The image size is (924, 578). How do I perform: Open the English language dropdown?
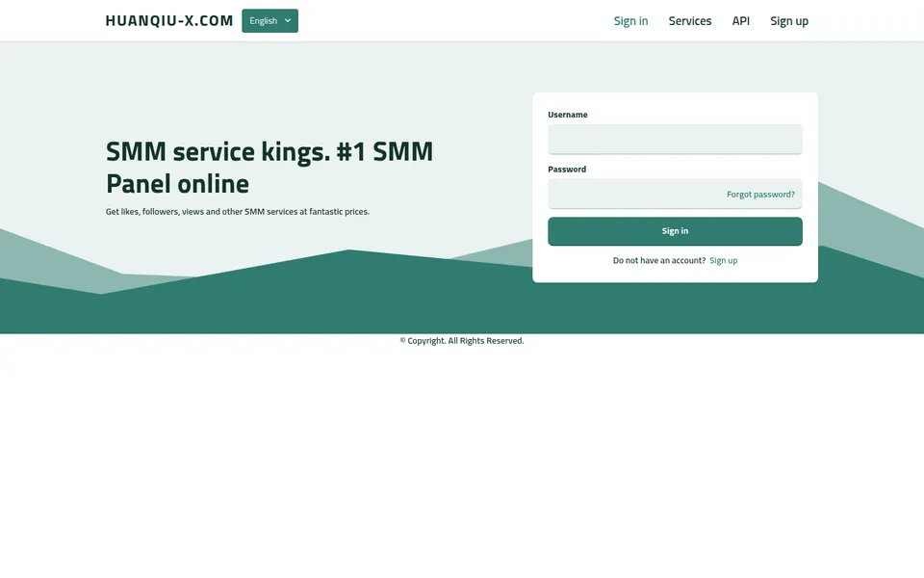(x=269, y=20)
